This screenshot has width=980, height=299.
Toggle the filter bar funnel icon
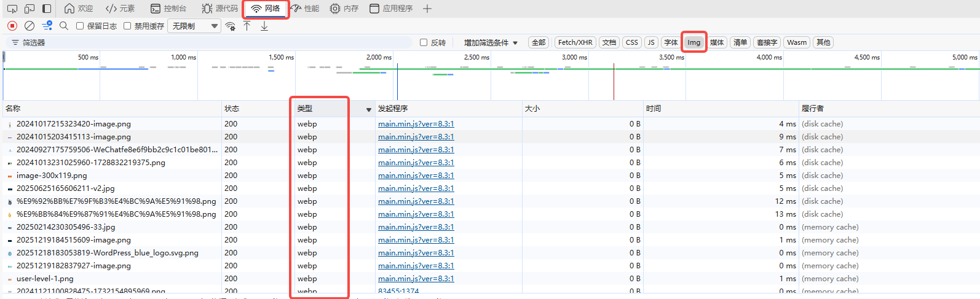pos(47,26)
